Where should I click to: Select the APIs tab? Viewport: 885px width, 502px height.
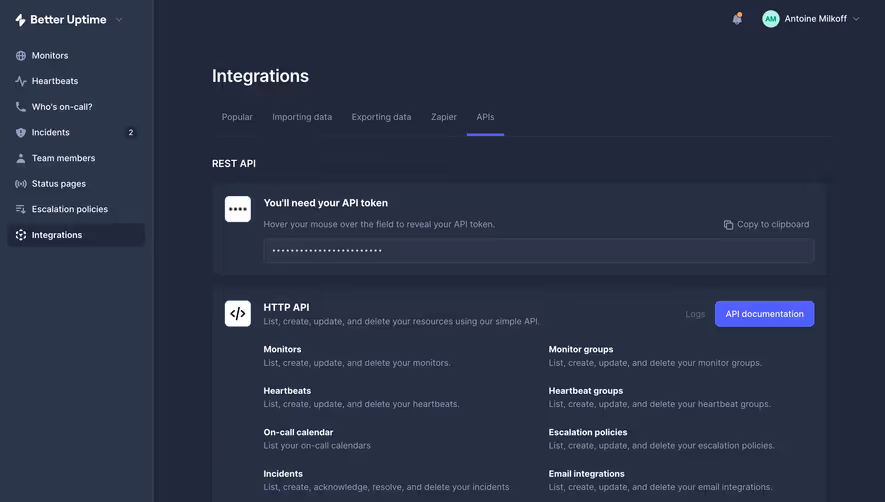pyautogui.click(x=485, y=117)
